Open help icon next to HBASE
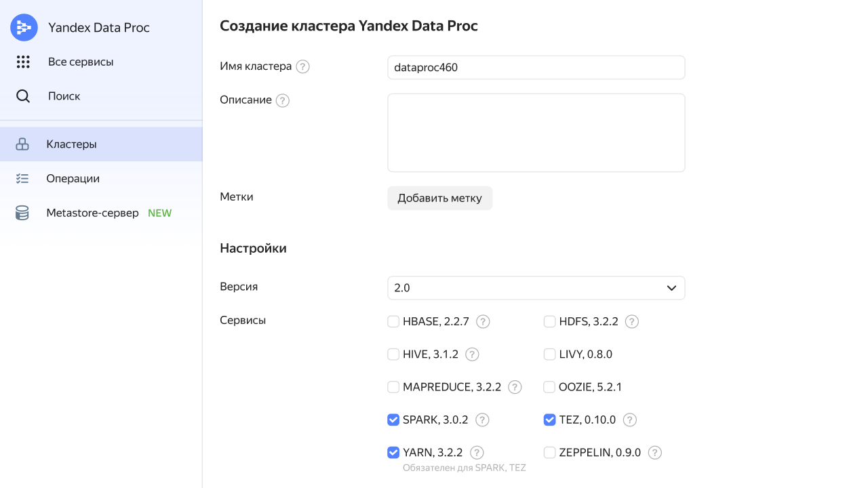Viewport: 868px width, 488px height. (x=483, y=322)
